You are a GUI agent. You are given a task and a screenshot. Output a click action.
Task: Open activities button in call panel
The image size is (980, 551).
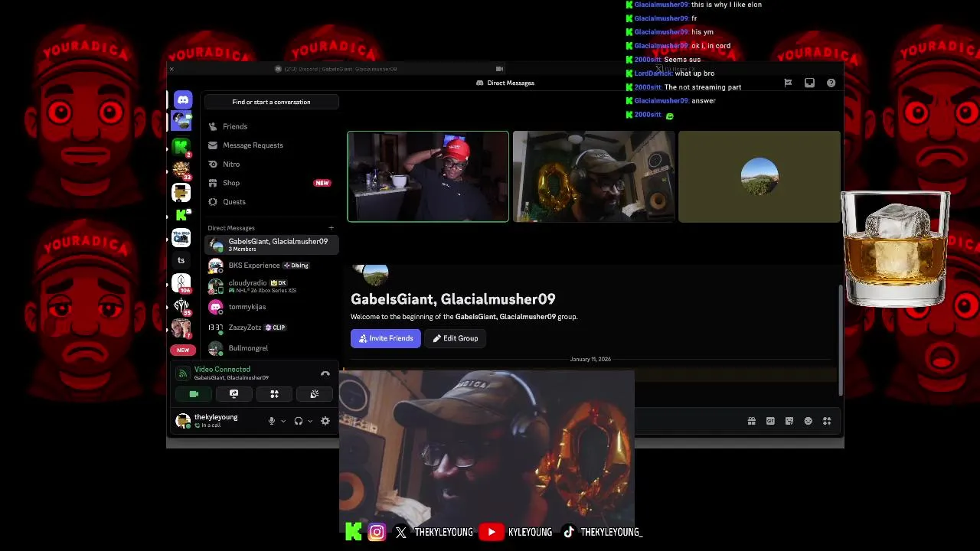point(274,394)
